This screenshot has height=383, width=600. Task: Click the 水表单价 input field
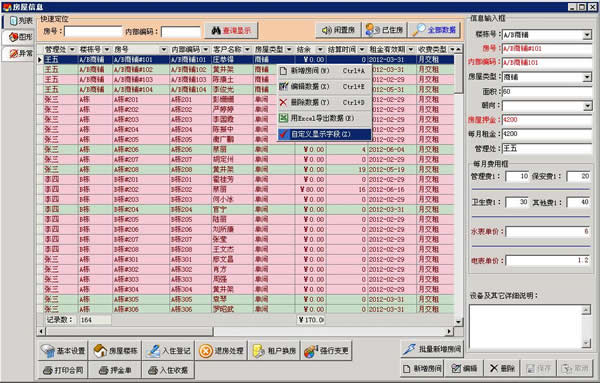(548, 231)
